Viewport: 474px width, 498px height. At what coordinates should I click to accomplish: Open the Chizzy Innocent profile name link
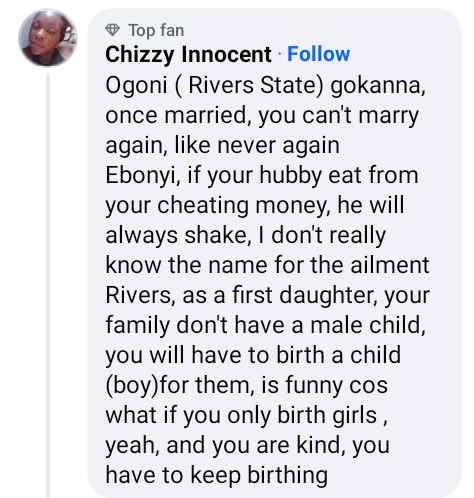(x=188, y=54)
